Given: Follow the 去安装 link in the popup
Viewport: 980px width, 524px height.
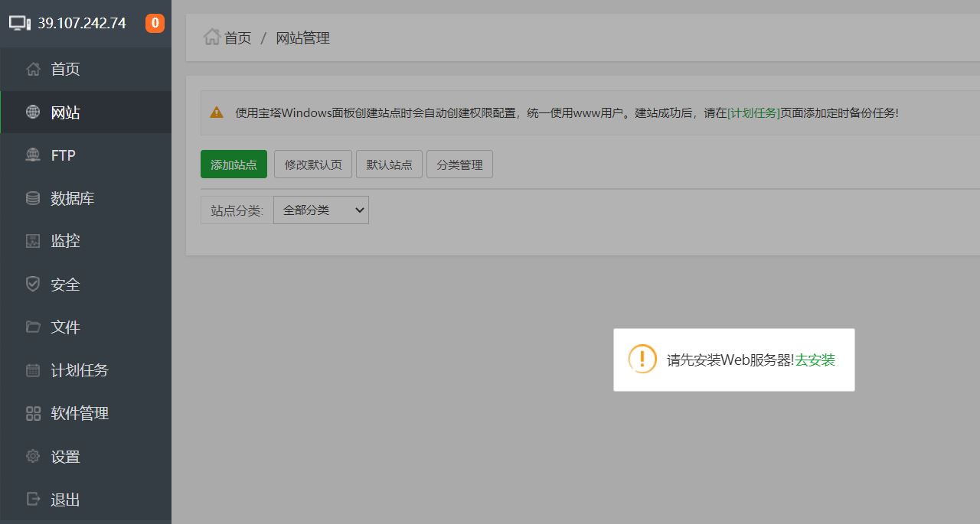Looking at the screenshot, I should click(x=815, y=360).
